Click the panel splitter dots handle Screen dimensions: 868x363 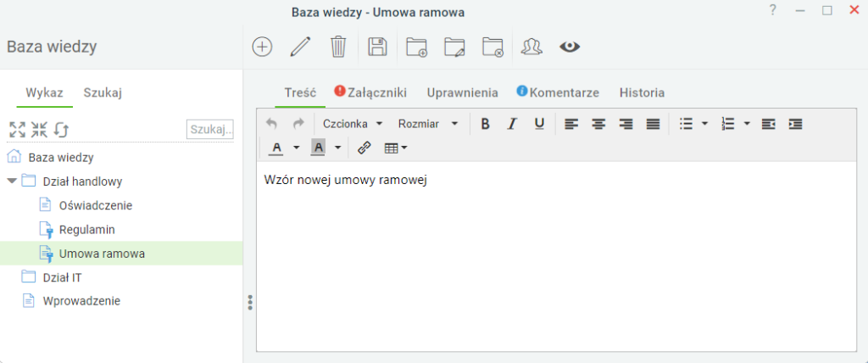(250, 302)
